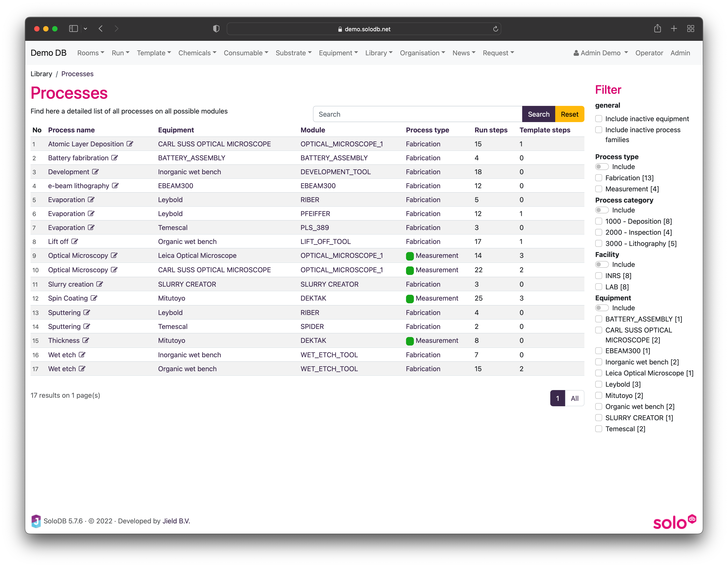The height and width of the screenshot is (567, 728).
Task: Open the Run dropdown menu
Action: pyautogui.click(x=120, y=53)
